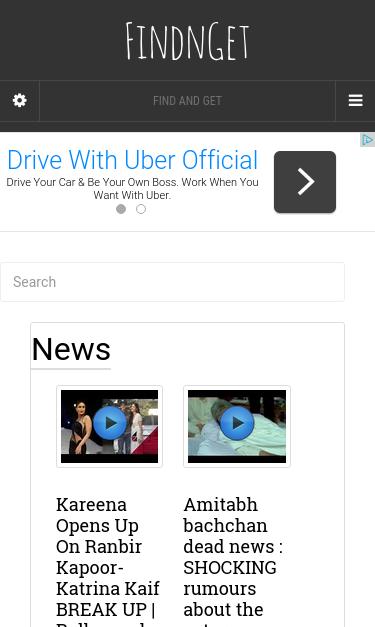Click the play icon on the Kareena video
Viewport: 375px width, 627px height.
110,423
